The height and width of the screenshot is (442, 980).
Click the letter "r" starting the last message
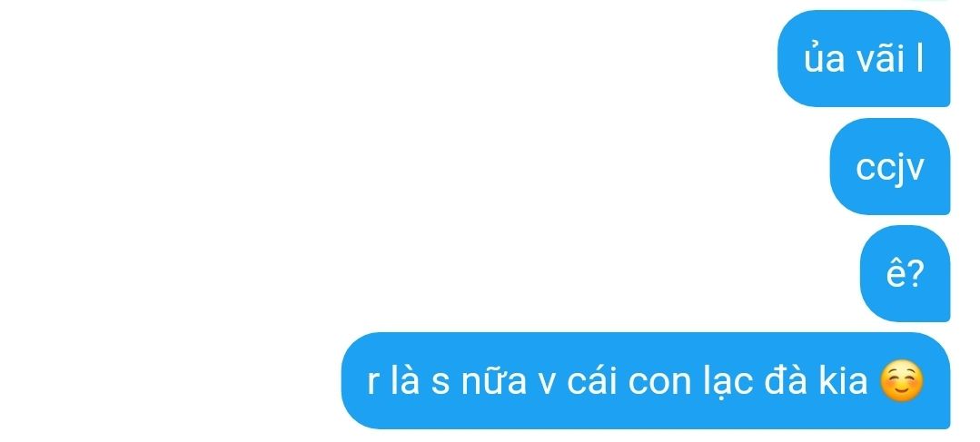tap(373, 384)
